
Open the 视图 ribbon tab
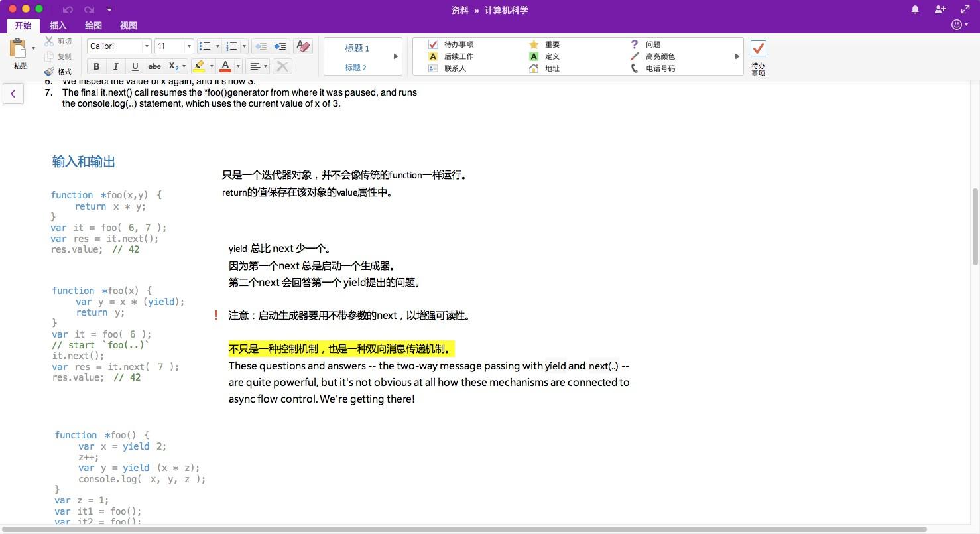[x=128, y=25]
